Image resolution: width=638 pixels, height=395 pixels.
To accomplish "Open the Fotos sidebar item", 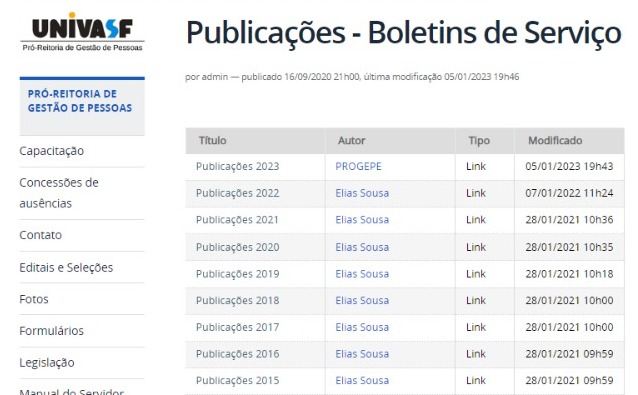I will [x=34, y=299].
